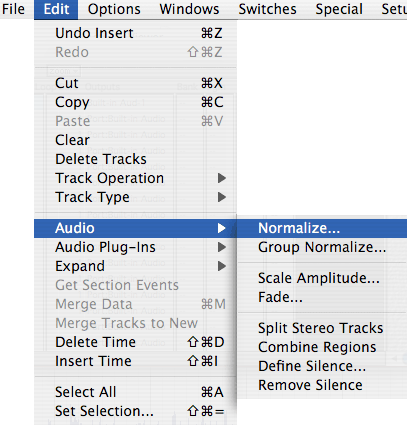407x425 pixels.
Task: Select Delete Tracks
Action: click(135, 159)
